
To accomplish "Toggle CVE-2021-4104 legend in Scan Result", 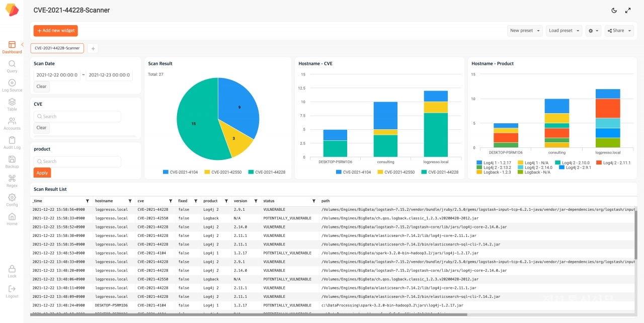I will tap(180, 172).
